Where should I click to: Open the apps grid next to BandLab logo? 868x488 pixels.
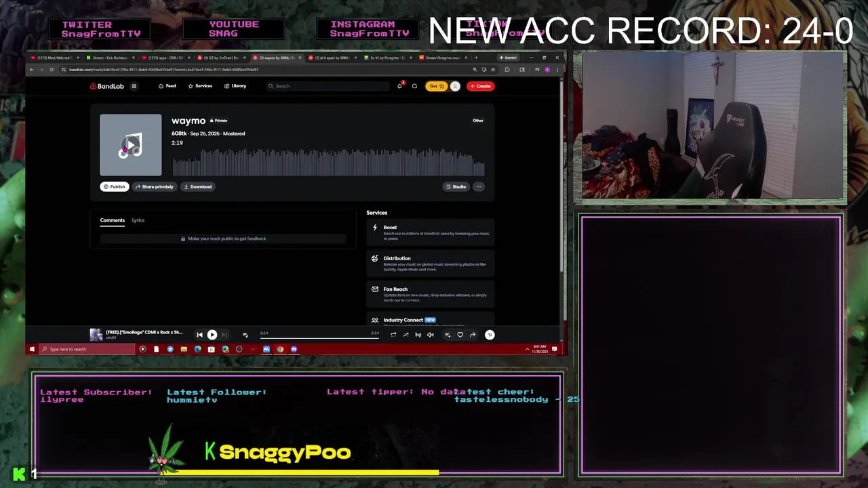pos(134,86)
